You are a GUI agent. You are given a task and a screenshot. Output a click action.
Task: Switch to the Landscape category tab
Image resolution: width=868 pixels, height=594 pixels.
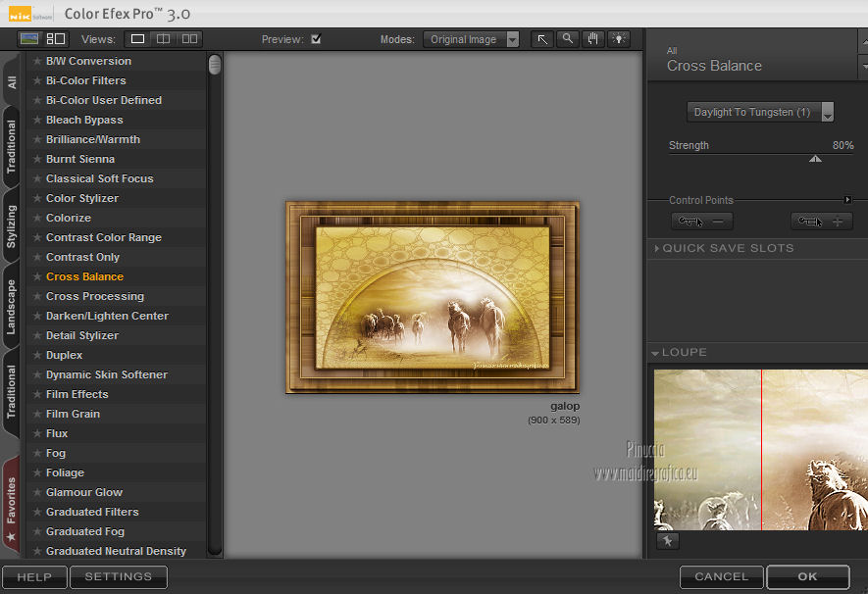tap(12, 307)
